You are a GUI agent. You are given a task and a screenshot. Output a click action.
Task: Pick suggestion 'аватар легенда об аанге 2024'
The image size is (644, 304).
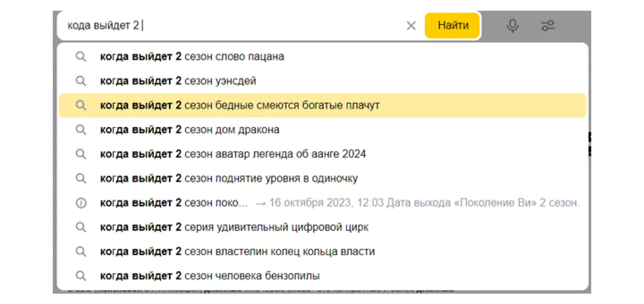[322, 154]
